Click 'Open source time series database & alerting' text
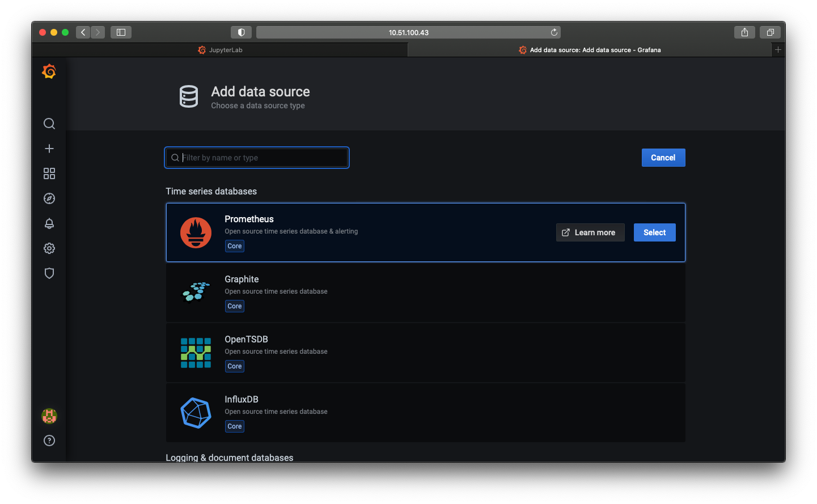The image size is (817, 504). click(x=291, y=231)
